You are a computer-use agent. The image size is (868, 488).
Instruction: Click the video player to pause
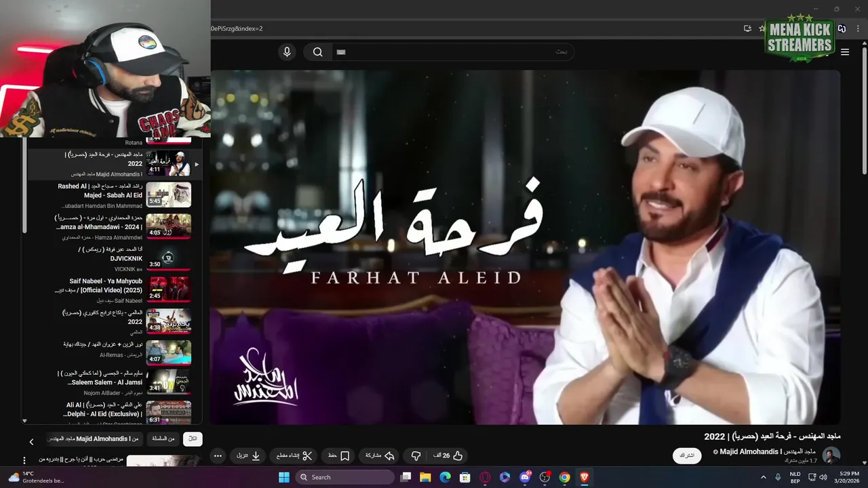(x=525, y=247)
